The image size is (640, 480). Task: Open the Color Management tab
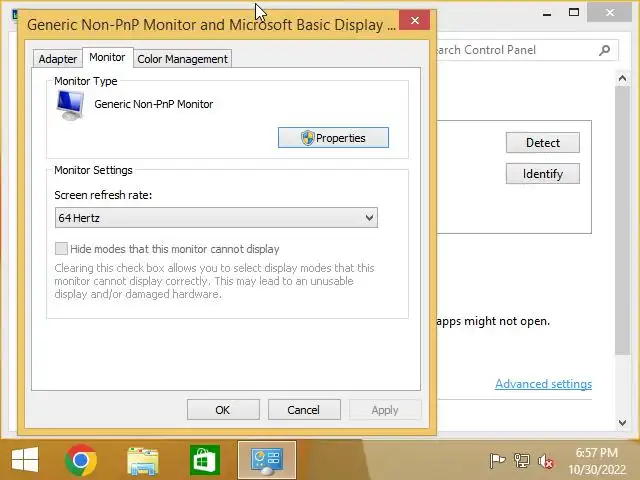click(x=182, y=59)
